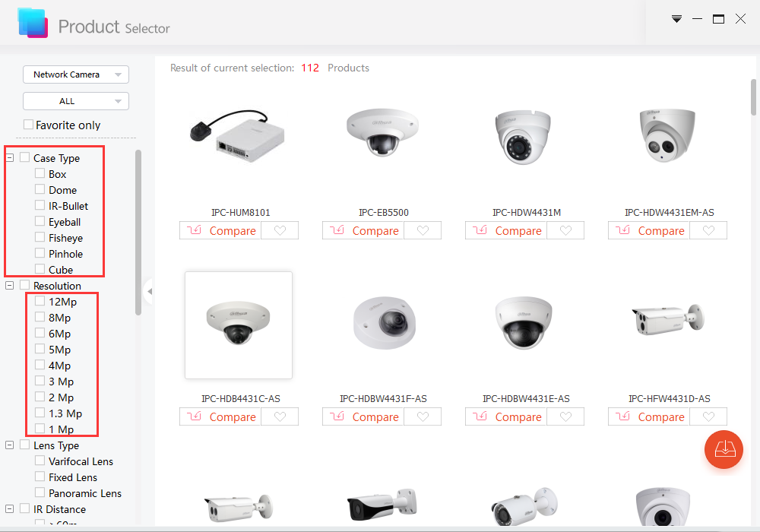Check the Varifocal Lens filter
The height and width of the screenshot is (532, 760).
[x=40, y=461]
